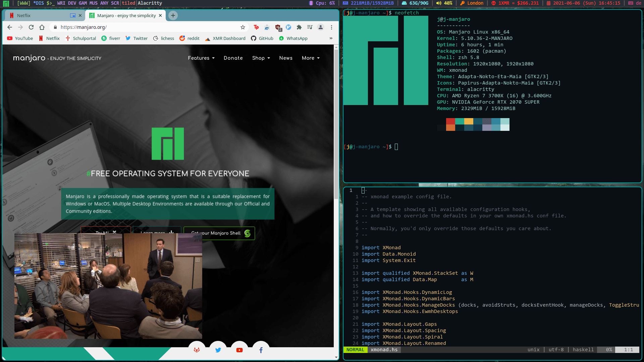The height and width of the screenshot is (362, 644).
Task: Open the XMR Dashboard bookmark
Action: click(x=225, y=38)
